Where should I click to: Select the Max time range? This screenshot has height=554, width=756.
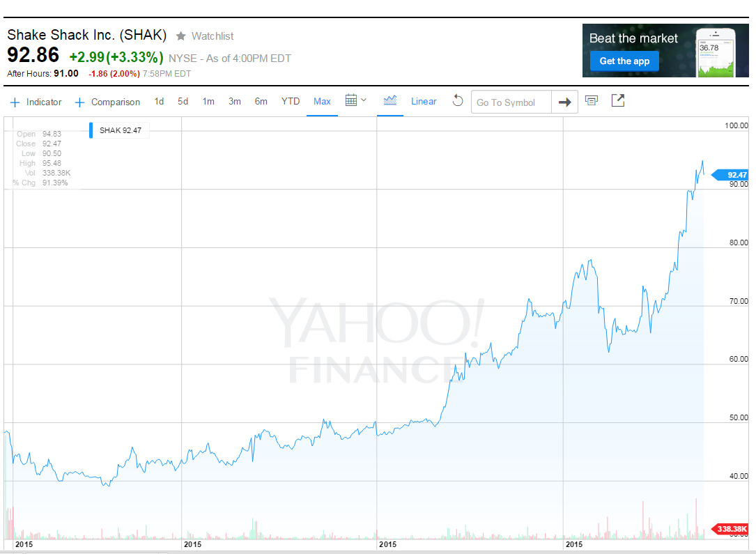pyautogui.click(x=322, y=102)
